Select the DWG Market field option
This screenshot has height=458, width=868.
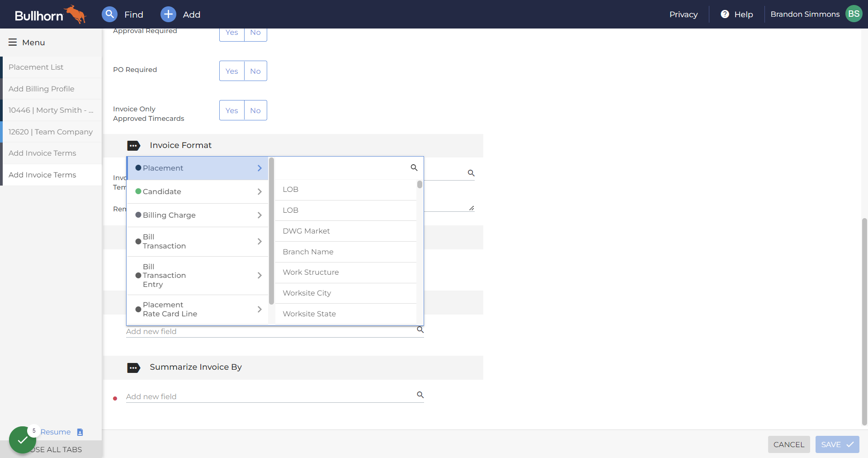[345, 231]
